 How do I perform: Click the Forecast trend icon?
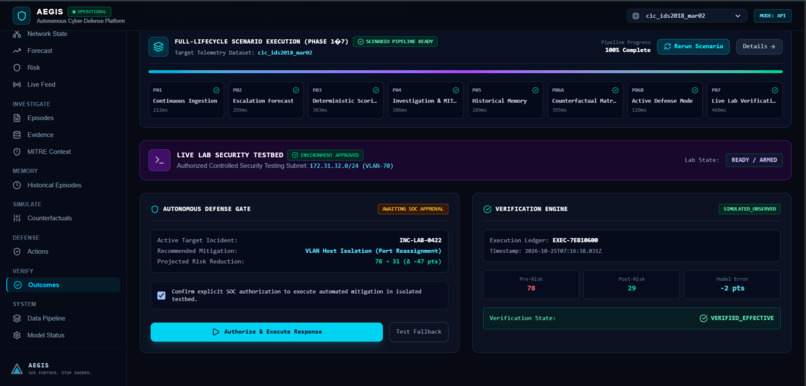click(x=17, y=51)
